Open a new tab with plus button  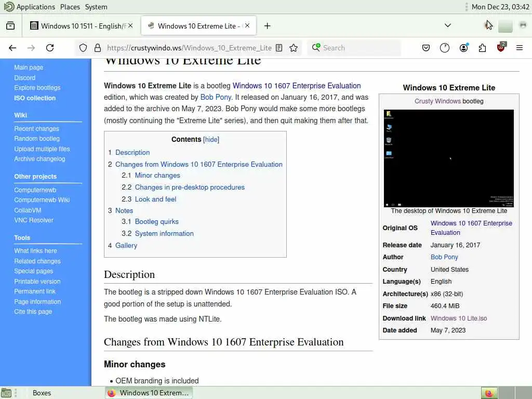pyautogui.click(x=268, y=26)
